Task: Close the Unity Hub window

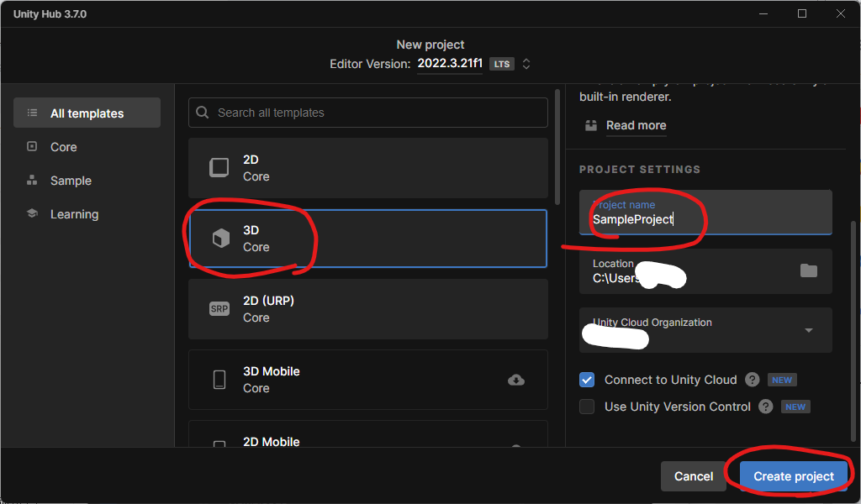Action: (x=840, y=13)
